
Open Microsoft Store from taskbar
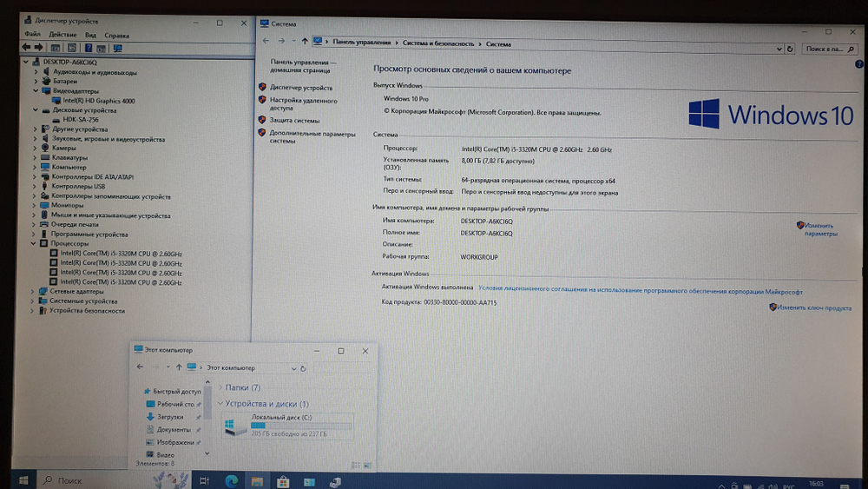283,482
